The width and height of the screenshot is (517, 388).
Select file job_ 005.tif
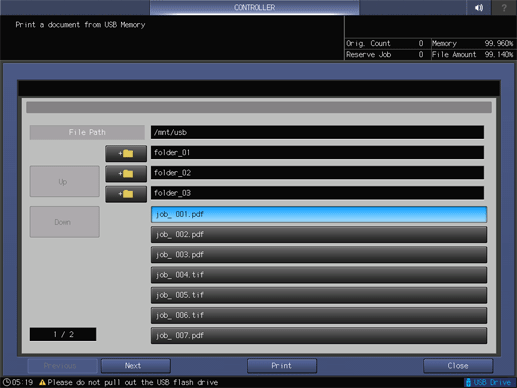319,295
